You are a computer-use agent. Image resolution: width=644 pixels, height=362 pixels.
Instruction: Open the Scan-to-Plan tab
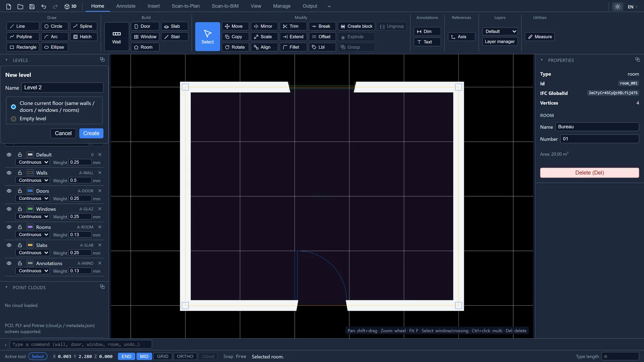coord(186,6)
